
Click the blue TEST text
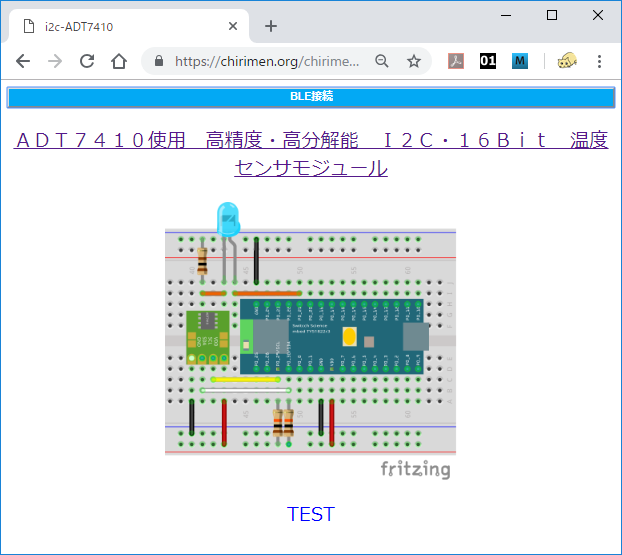pos(310,514)
